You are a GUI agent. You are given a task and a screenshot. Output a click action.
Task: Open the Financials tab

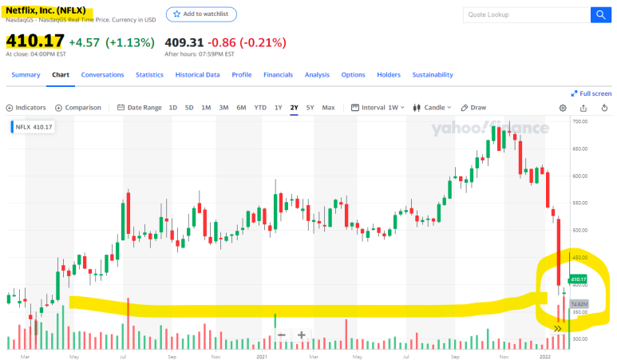point(279,75)
